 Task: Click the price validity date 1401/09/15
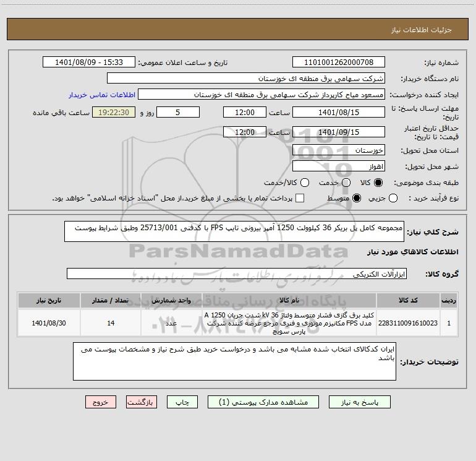coord(339,132)
